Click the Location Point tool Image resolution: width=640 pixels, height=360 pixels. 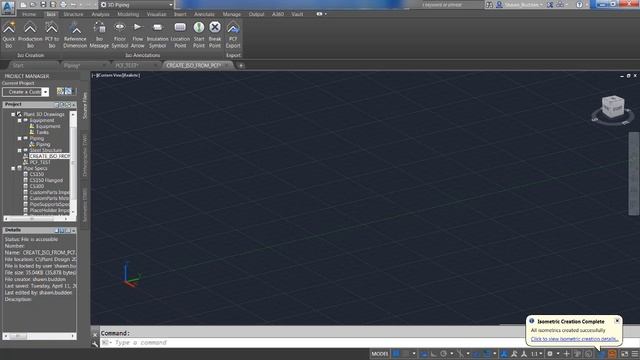[x=180, y=35]
